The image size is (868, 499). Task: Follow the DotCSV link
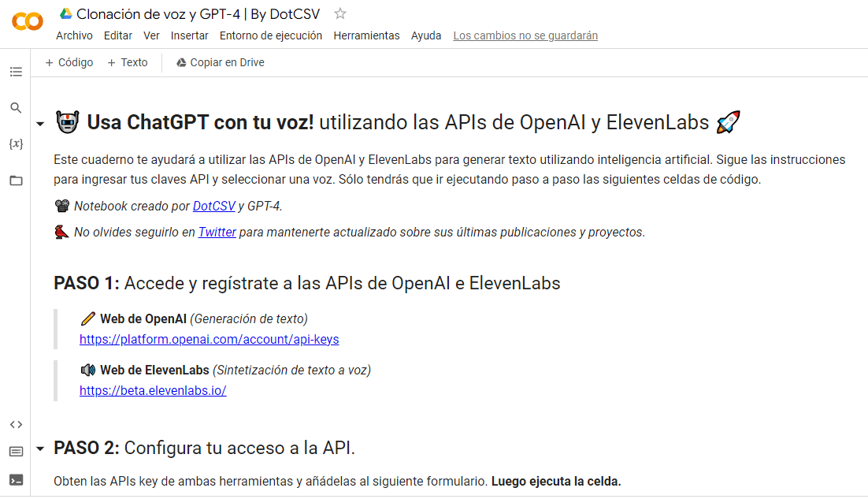point(213,206)
